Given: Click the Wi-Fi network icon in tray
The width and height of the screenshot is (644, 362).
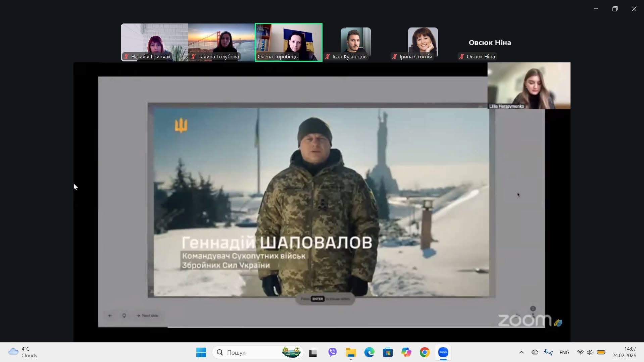Looking at the screenshot, I should coord(580,352).
